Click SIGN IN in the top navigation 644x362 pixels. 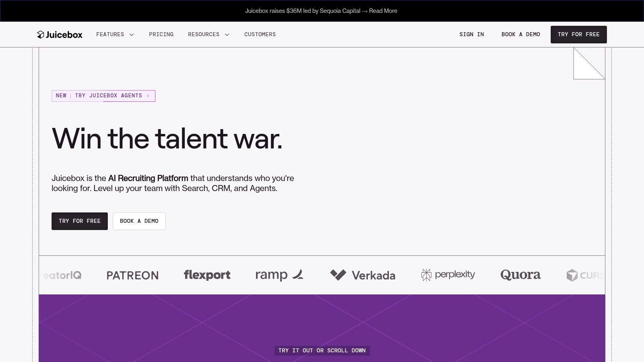[471, 34]
